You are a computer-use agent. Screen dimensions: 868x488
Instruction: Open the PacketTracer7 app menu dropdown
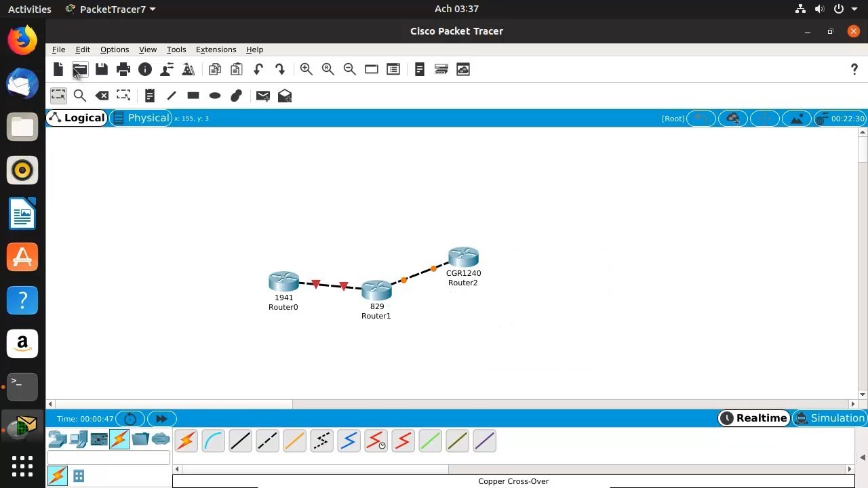tap(111, 9)
